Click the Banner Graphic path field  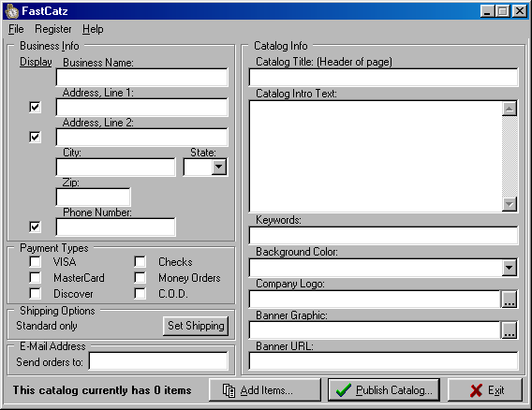375,330
